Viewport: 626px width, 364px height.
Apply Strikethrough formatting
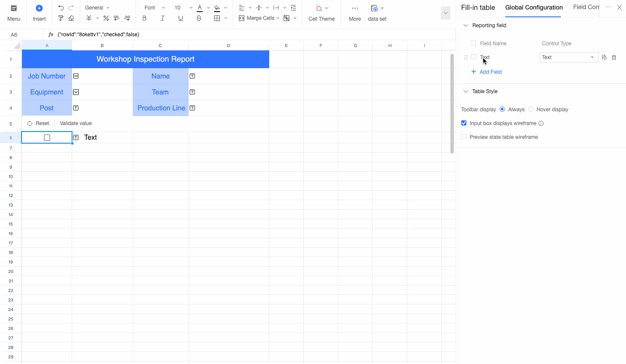[199, 18]
